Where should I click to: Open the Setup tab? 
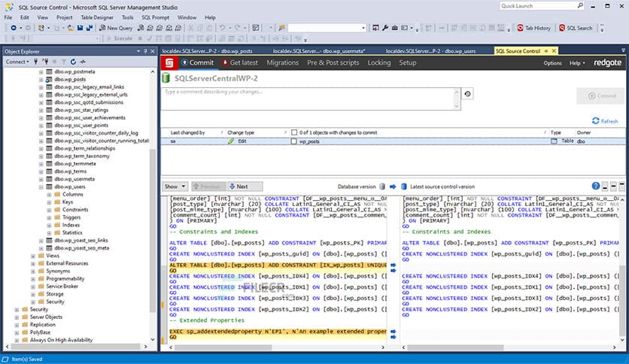coord(408,62)
